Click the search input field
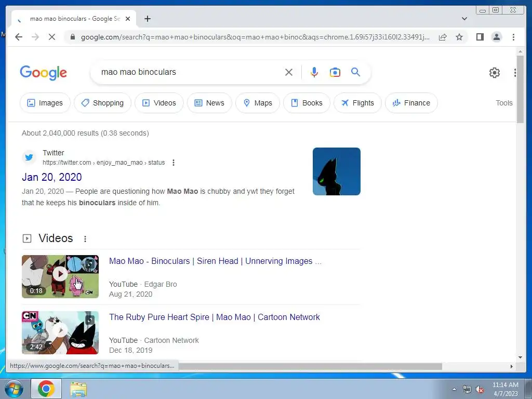This screenshot has height=399, width=532. click(190, 72)
